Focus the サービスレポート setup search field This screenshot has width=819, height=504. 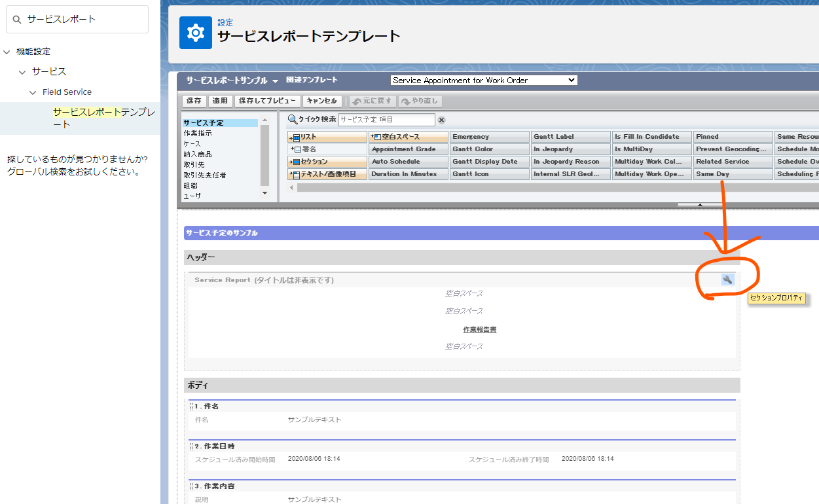85,20
